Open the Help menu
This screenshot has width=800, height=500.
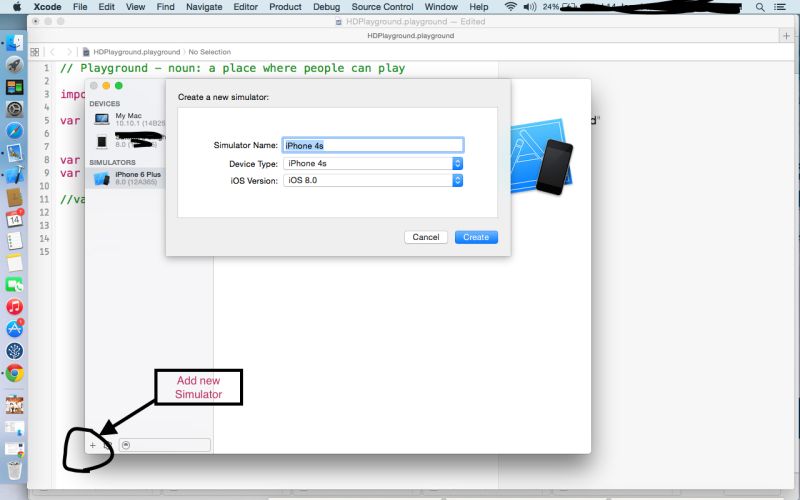479,7
